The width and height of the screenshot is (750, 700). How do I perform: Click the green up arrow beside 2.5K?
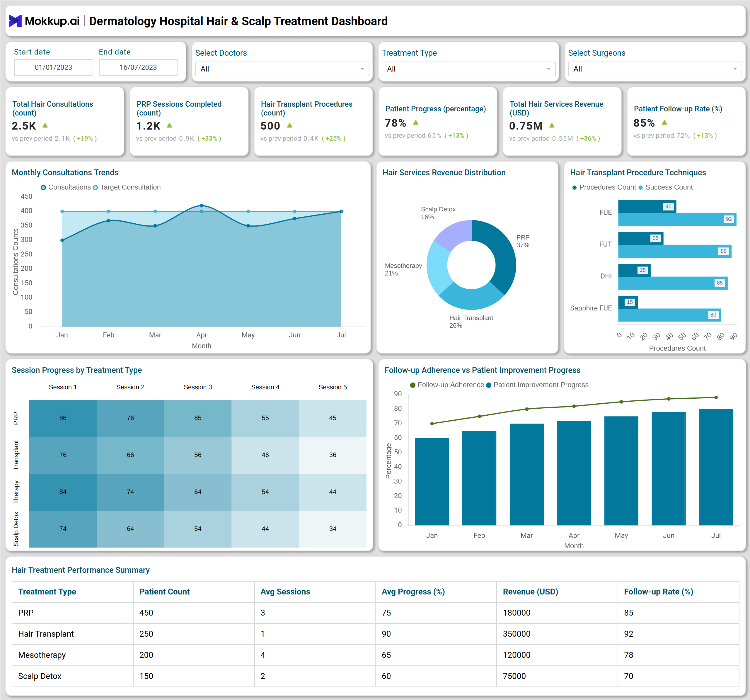45,125
